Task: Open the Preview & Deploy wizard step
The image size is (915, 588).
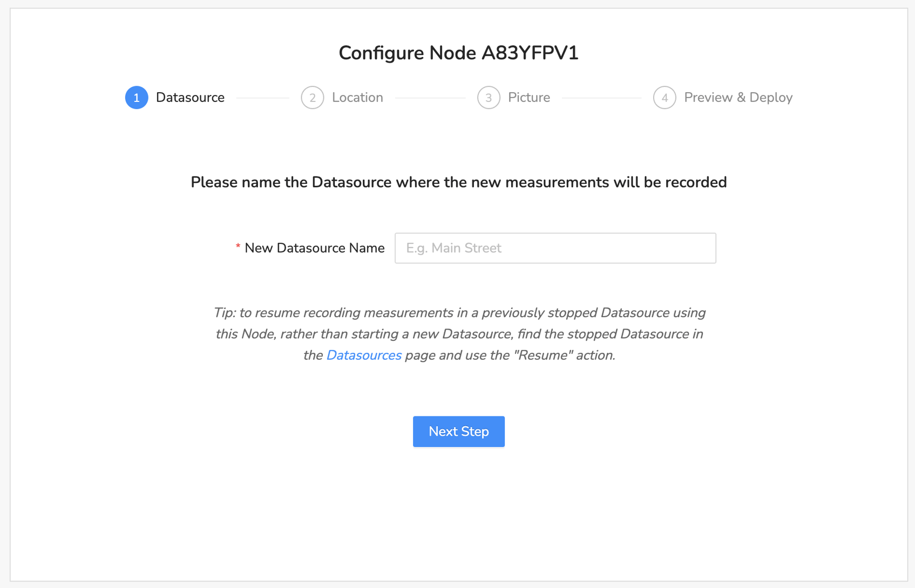Action: click(x=738, y=98)
